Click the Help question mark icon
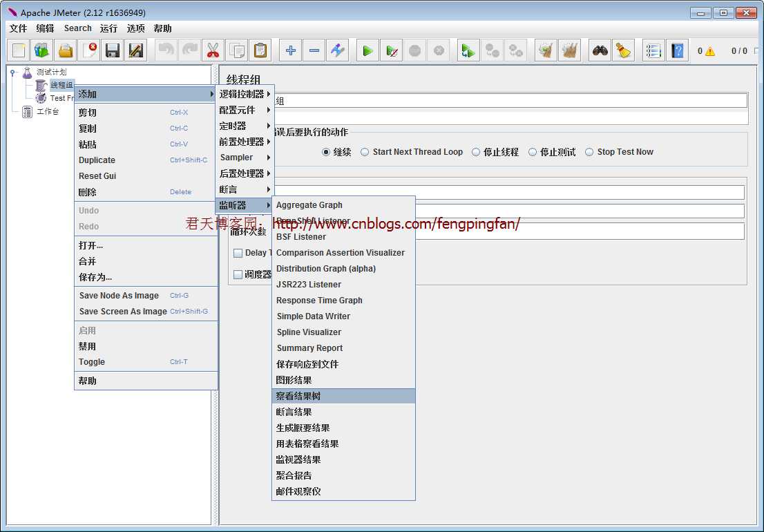764x532 pixels. (x=677, y=50)
